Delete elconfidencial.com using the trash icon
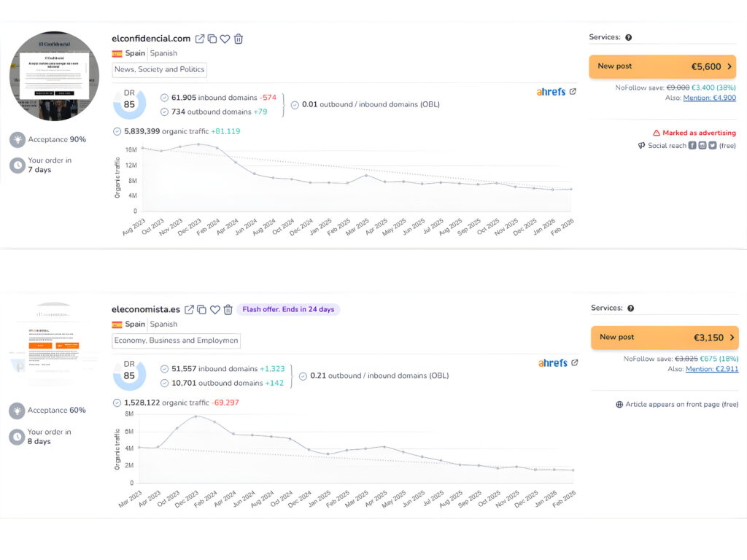The height and width of the screenshot is (560, 747). click(x=238, y=39)
